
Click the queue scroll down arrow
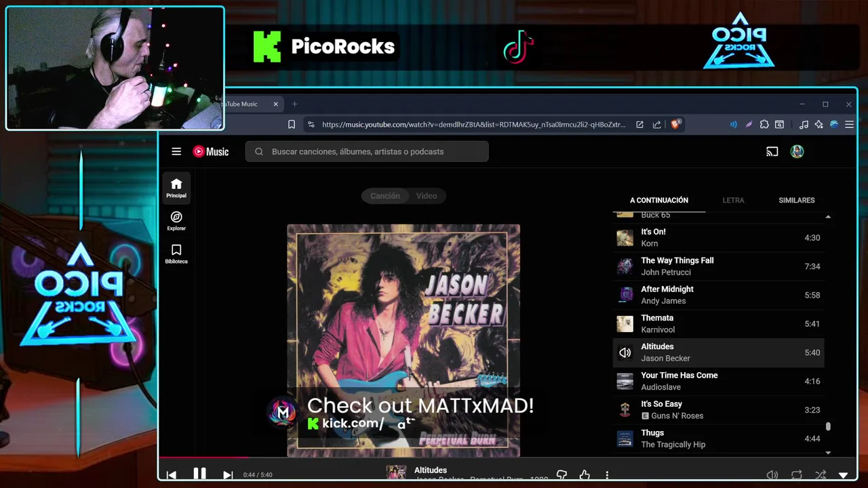[x=828, y=452]
